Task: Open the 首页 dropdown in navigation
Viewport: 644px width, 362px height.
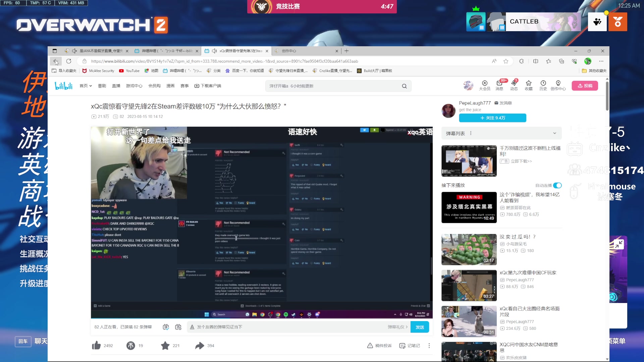Action: click(86, 86)
